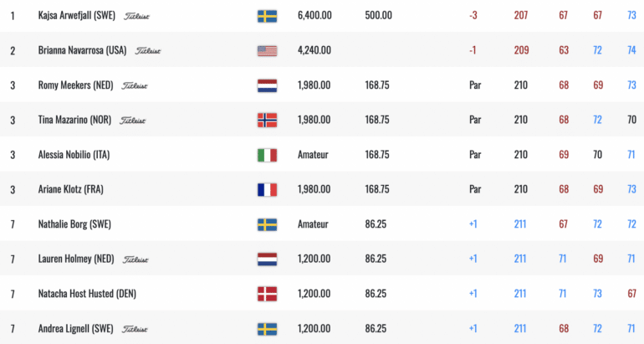The height and width of the screenshot is (344, 644).
Task: Click the USA flag in Brianna Navarrosa's row
Action: pos(267,51)
